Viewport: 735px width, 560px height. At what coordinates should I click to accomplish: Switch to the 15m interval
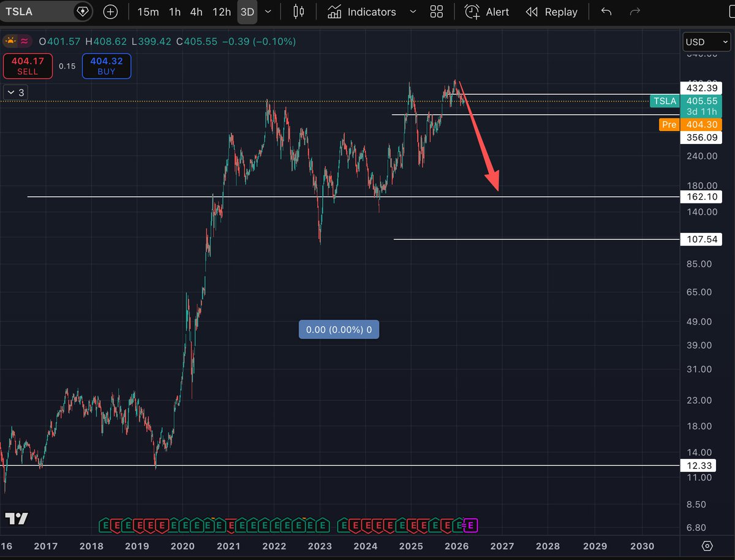coord(148,12)
